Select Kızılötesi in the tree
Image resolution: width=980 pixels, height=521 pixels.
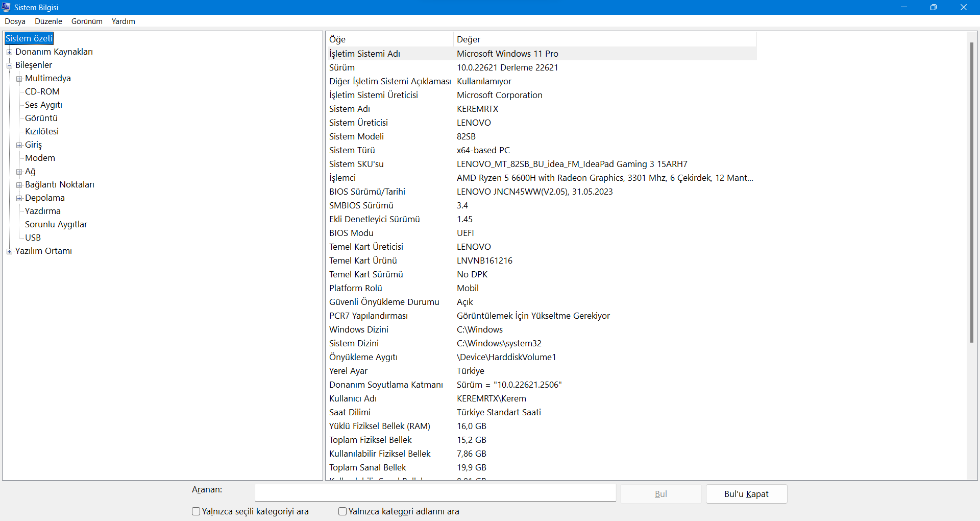42,131
